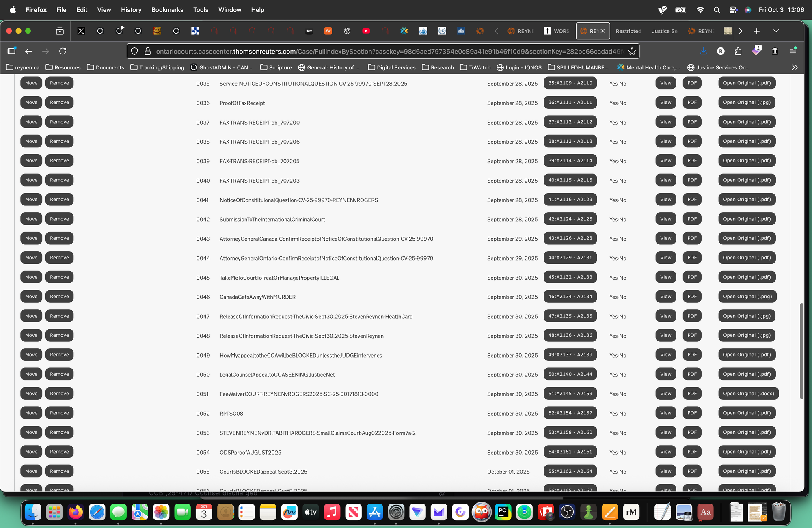Bookmark this page with the star icon
This screenshot has width=812, height=528.
[x=632, y=51]
